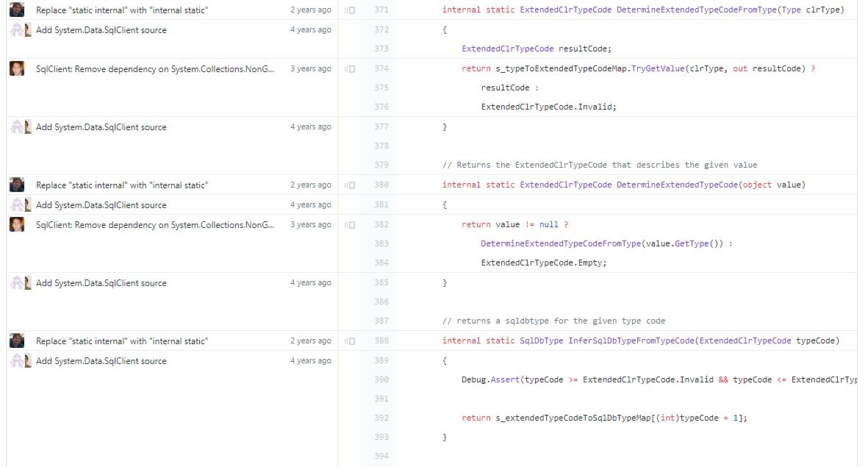Image resolution: width=868 pixels, height=467 pixels.
Task: Select line number 379
Action: 381,165
